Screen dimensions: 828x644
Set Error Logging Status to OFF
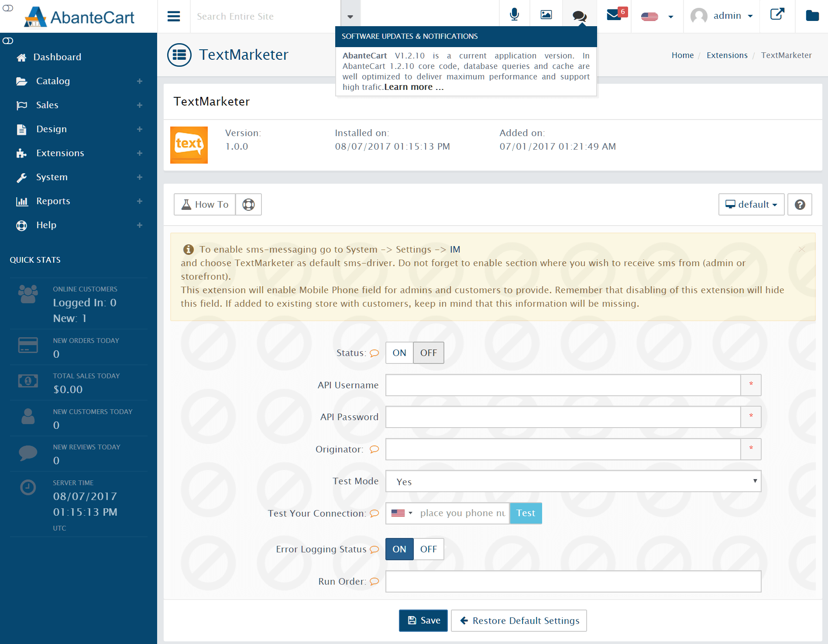(x=429, y=549)
